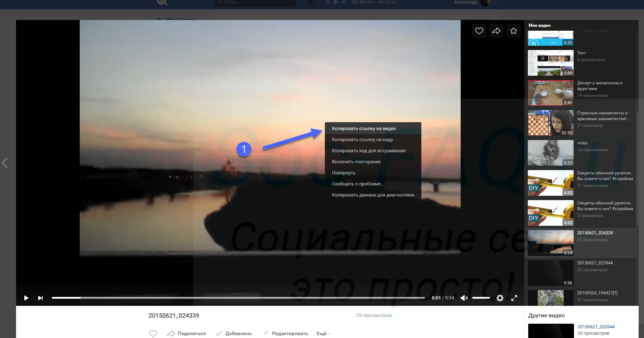Open 20150621_023944 link under Другие видео

(596, 327)
